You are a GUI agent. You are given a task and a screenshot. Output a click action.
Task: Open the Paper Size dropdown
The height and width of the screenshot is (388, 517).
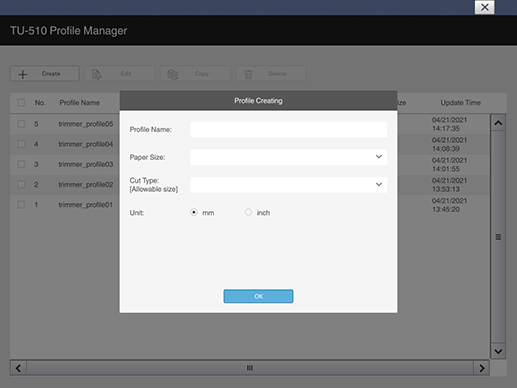point(289,157)
